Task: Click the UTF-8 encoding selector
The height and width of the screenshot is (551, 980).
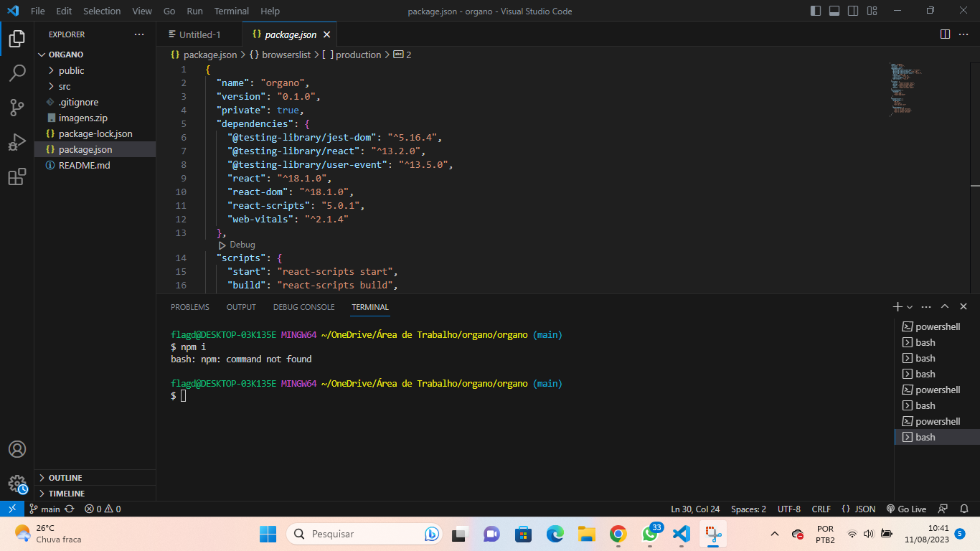Action: (789, 509)
